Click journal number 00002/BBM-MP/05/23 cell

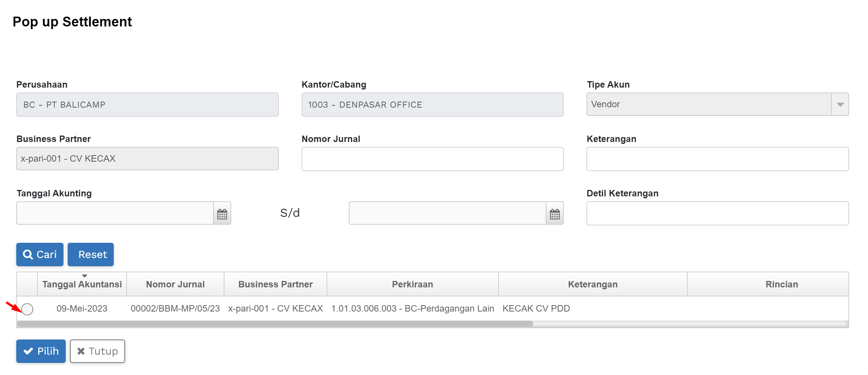coord(175,309)
